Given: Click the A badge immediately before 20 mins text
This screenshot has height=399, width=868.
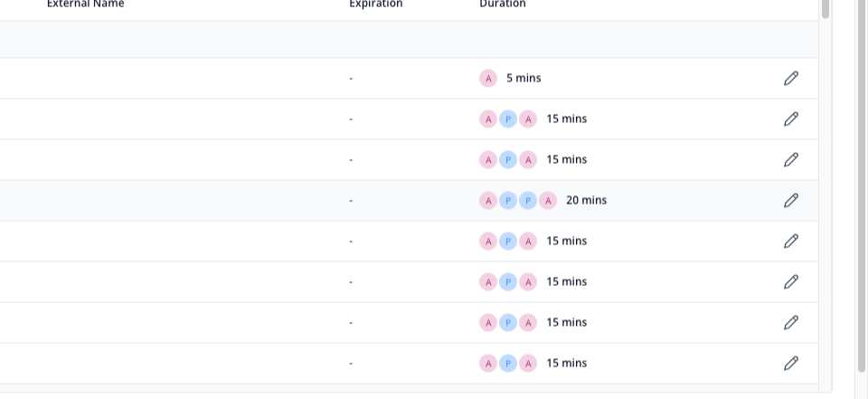Looking at the screenshot, I should tap(548, 200).
